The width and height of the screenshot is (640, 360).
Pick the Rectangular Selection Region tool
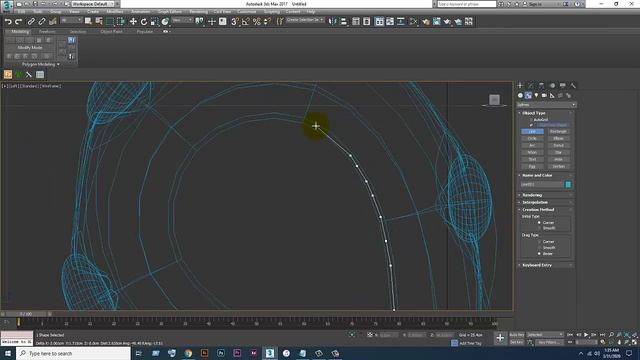pyautogui.click(x=110, y=21)
